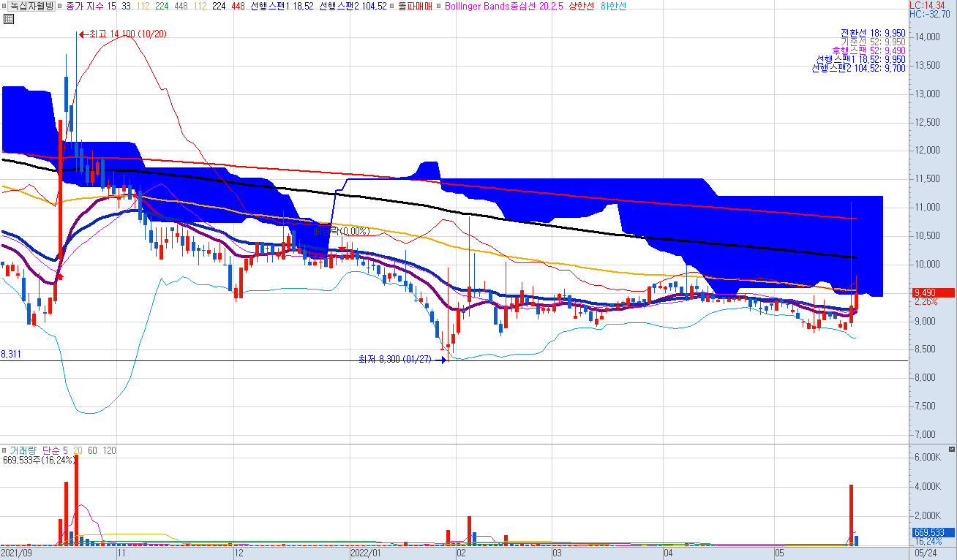The width and height of the screenshot is (957, 560).
Task: Select the green 60 volume average legend
Action: tap(92, 450)
